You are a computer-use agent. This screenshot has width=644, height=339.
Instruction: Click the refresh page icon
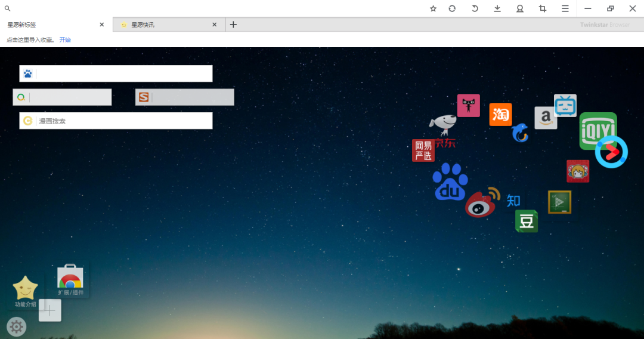[452, 8]
